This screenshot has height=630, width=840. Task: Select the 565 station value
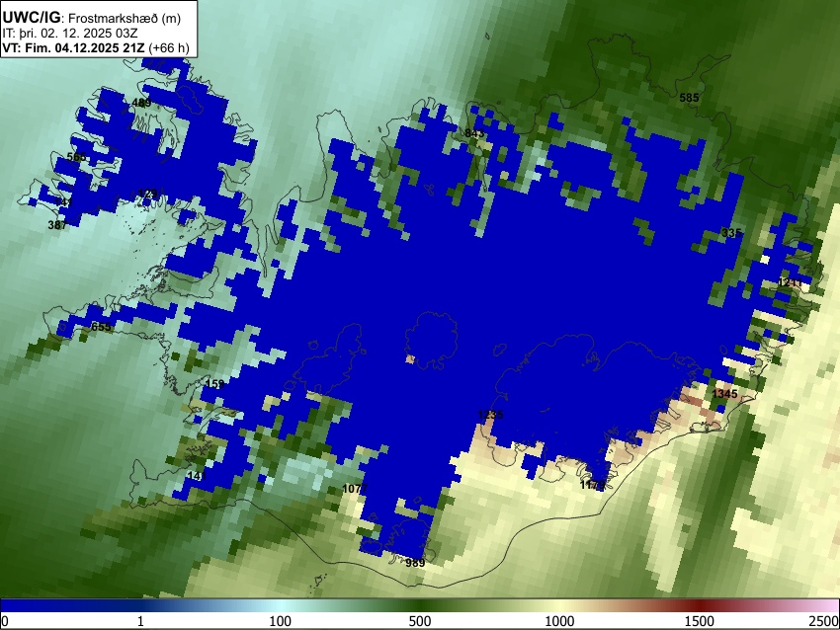point(77,157)
